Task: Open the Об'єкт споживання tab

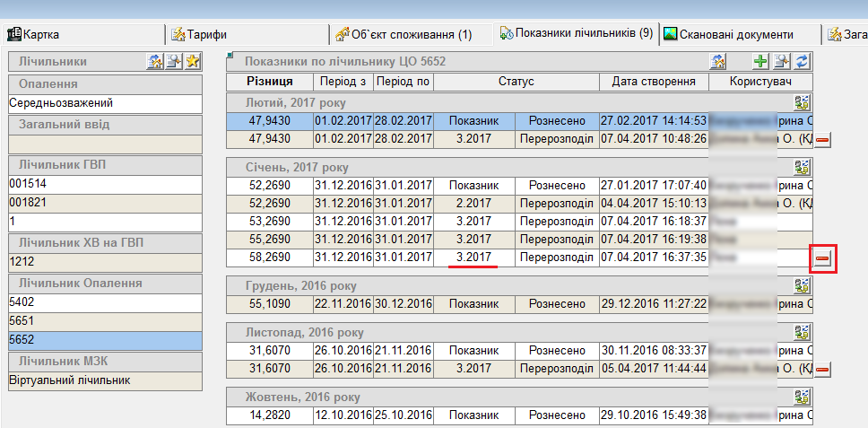Action: pyautogui.click(x=404, y=34)
